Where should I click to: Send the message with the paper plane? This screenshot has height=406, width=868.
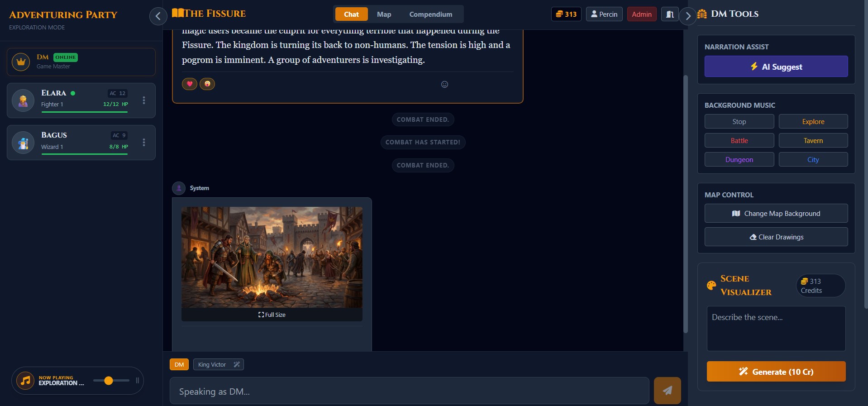[x=668, y=391]
